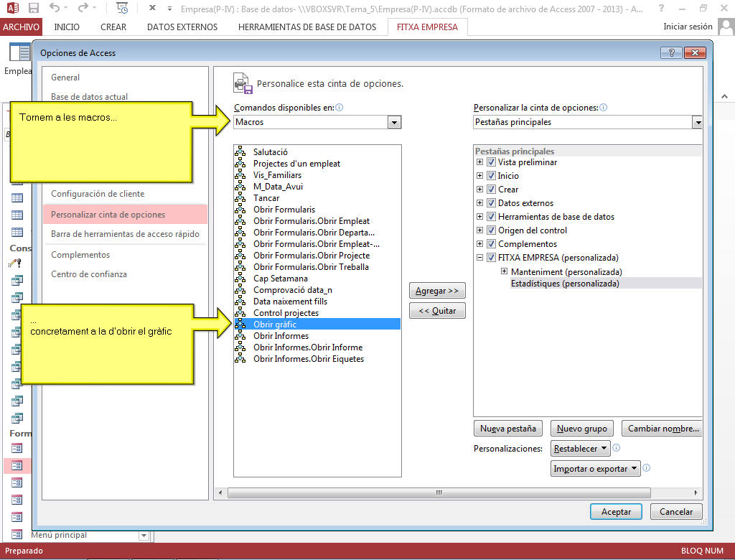The image size is (735, 560).
Task: Click Iniciar sesión link
Action: [688, 27]
